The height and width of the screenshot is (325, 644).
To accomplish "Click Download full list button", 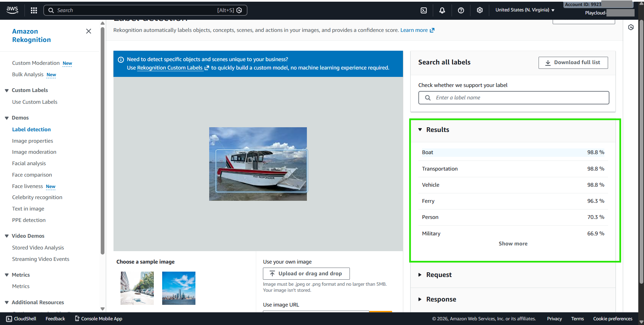I will coord(573,63).
